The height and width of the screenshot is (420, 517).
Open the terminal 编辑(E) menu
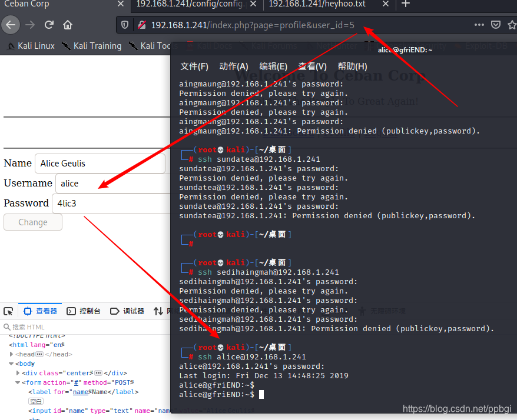point(273,66)
